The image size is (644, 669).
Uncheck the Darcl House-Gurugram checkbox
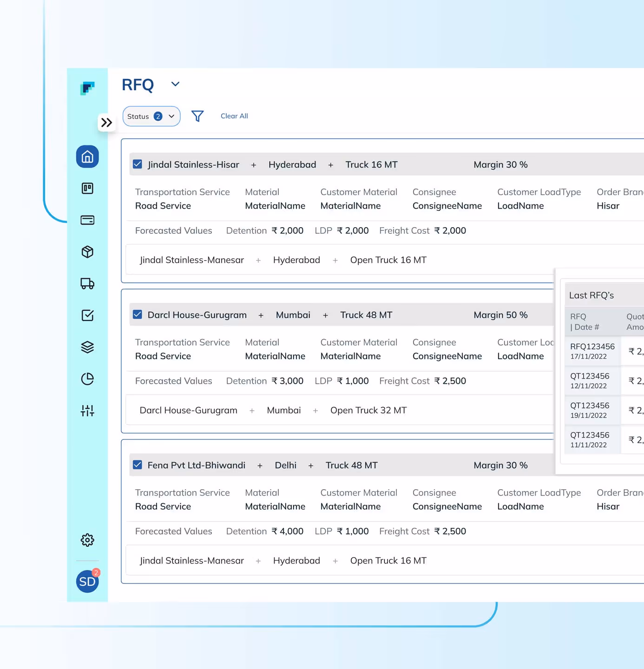(138, 315)
